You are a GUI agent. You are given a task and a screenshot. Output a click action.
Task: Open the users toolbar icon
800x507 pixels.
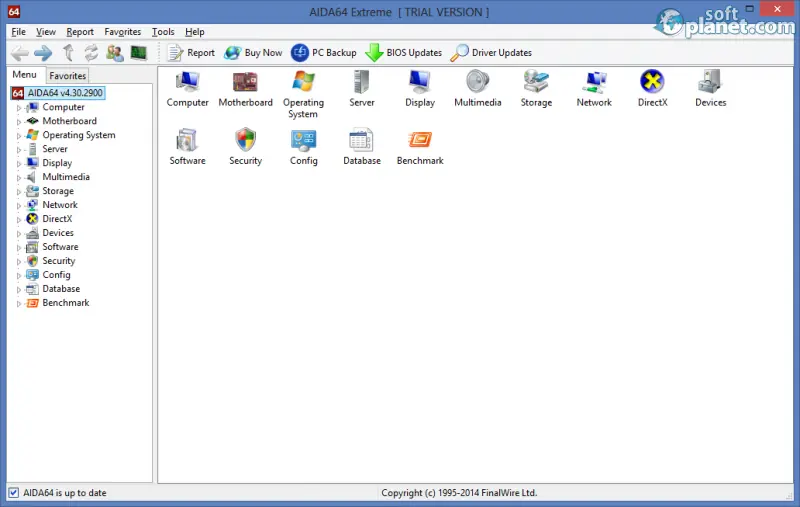click(x=115, y=53)
